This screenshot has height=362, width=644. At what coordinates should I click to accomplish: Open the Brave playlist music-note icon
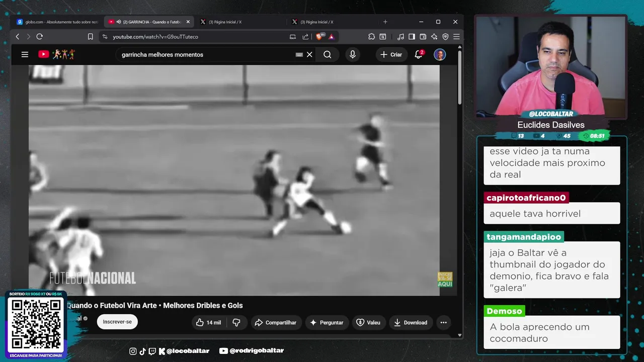[x=400, y=37]
